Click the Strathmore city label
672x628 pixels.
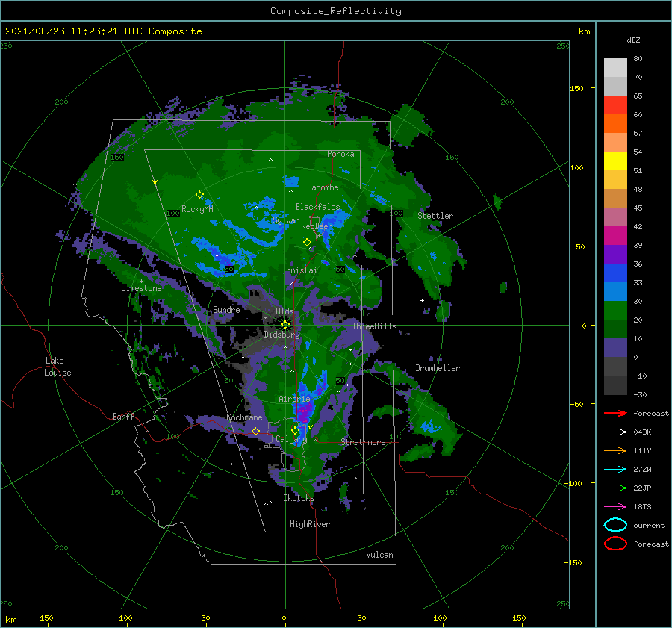[363, 442]
